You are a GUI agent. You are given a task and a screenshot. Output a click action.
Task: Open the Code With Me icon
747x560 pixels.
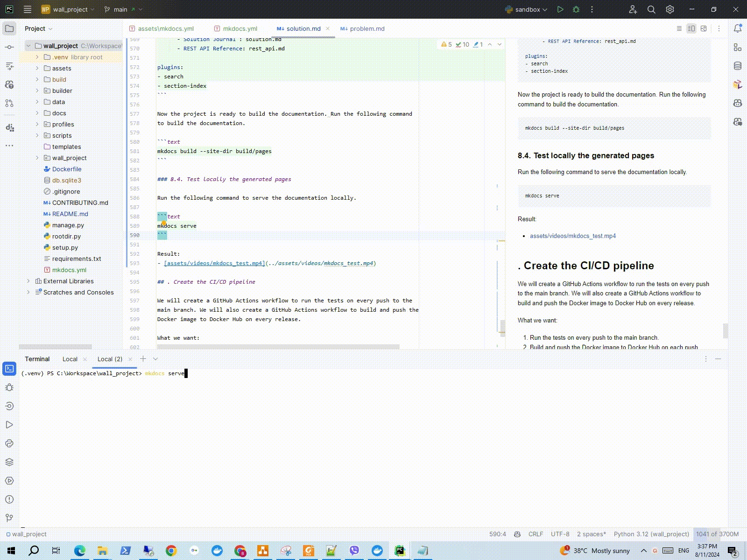tap(633, 9)
